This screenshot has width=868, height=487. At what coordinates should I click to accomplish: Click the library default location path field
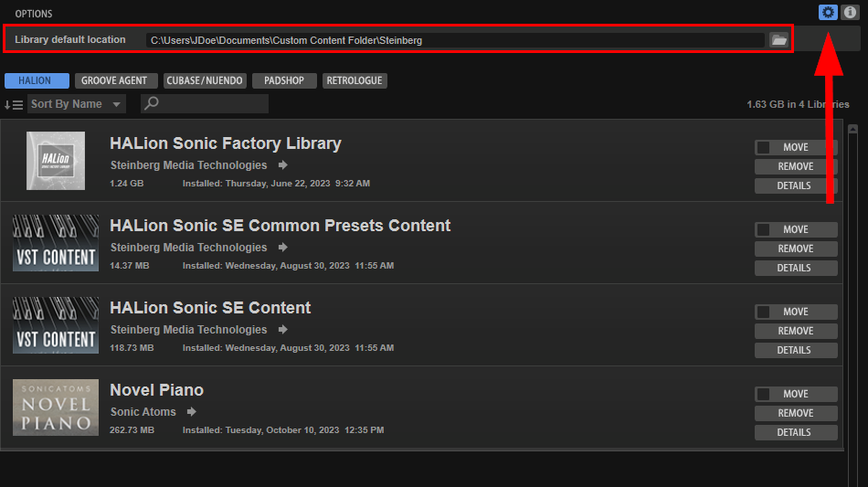(x=454, y=40)
